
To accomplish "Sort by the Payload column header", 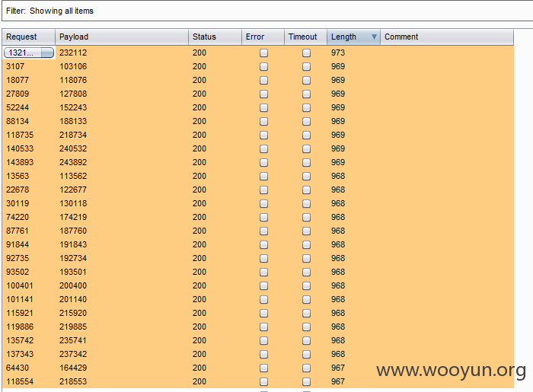I will (x=122, y=37).
